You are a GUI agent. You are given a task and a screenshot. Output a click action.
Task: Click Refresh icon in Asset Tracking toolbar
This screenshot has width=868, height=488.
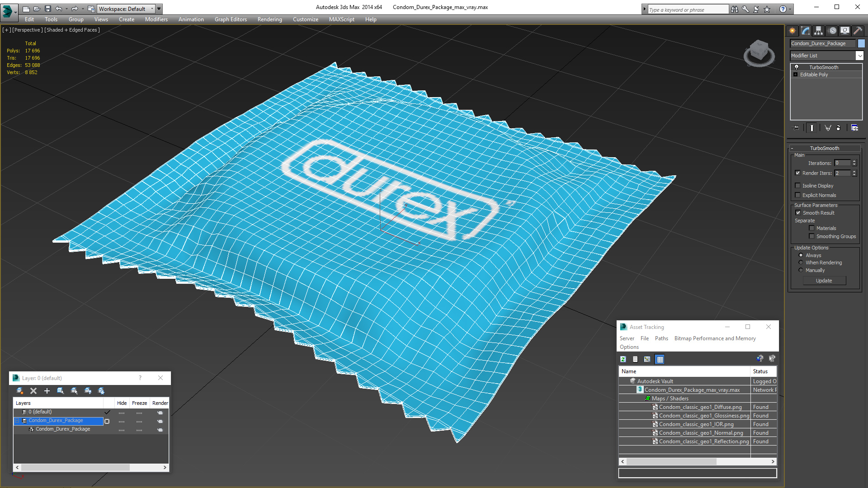coord(623,359)
